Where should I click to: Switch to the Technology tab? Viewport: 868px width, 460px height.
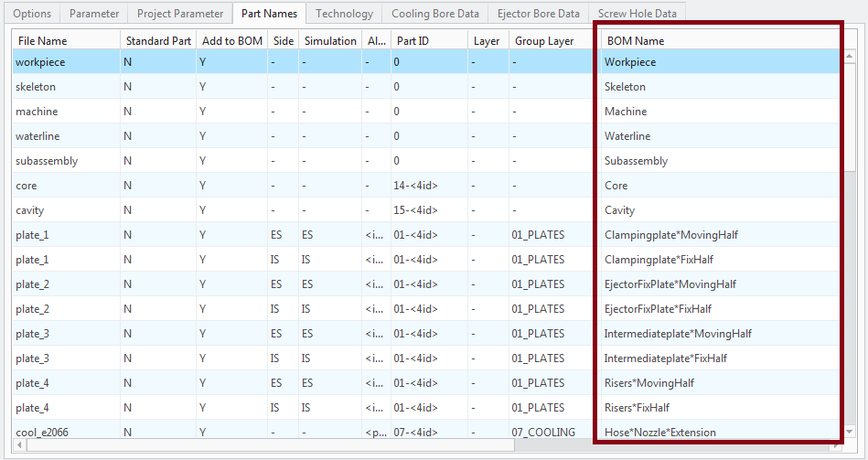tap(344, 14)
